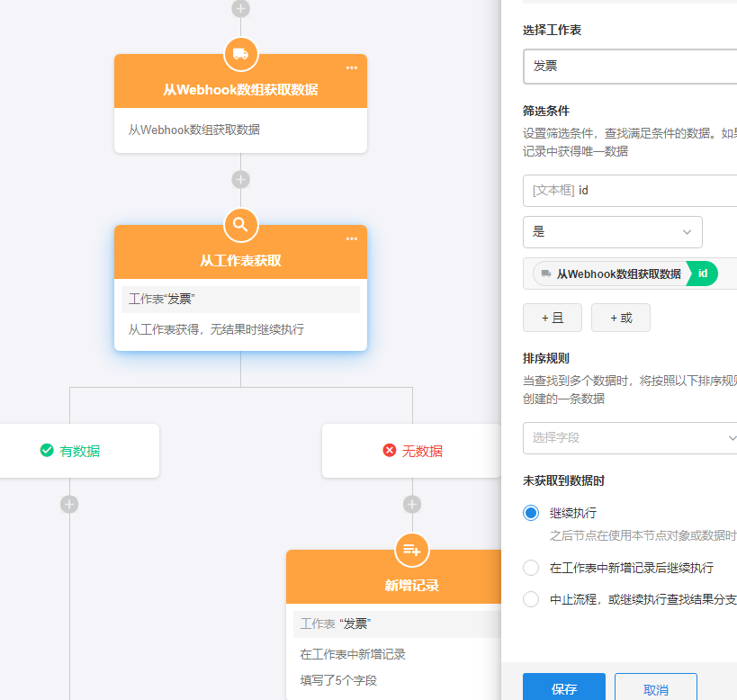Image resolution: width=737 pixels, height=700 pixels.
Task: Select the 中止流程 radio option
Action: click(531, 599)
